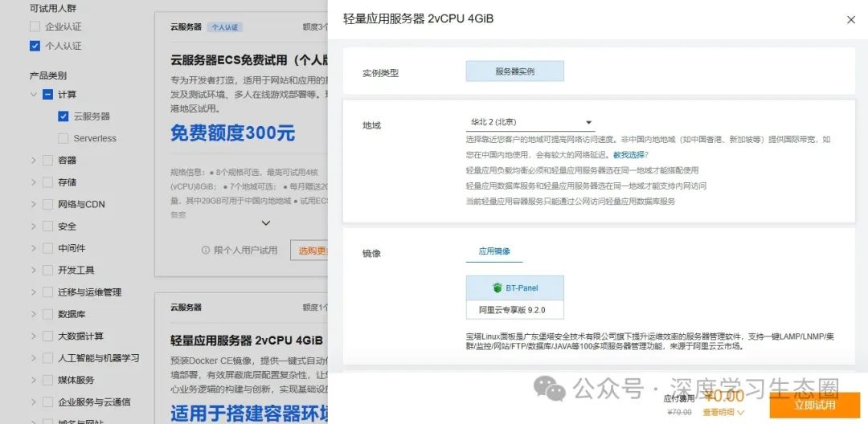Open 云服务器ECS免费试用 card title

(248, 59)
